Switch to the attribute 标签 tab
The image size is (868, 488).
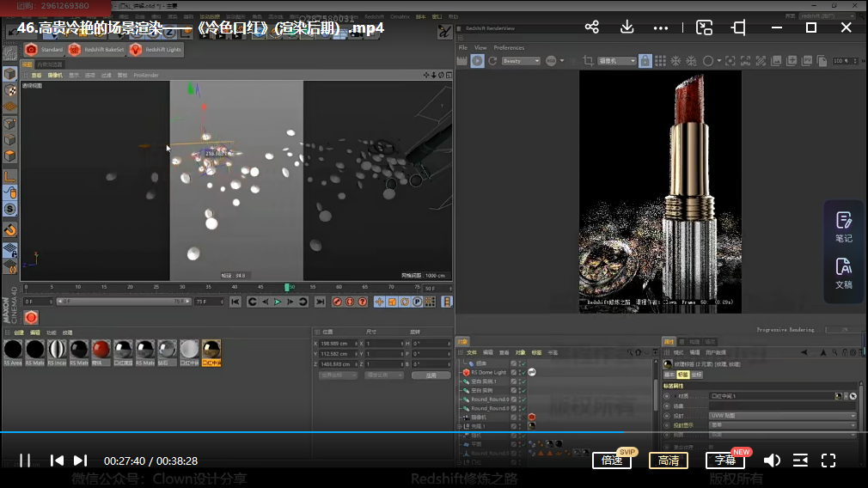(x=683, y=375)
